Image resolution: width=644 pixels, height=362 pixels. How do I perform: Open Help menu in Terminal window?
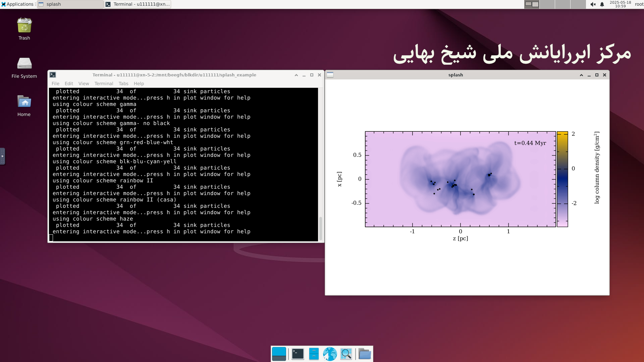tap(139, 83)
